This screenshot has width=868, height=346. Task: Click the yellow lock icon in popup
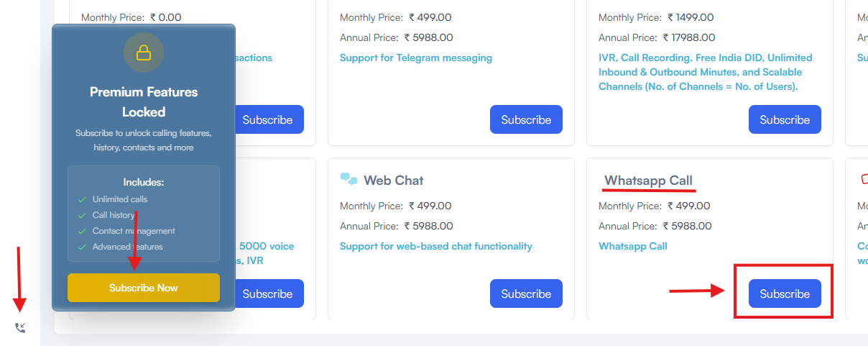tap(144, 53)
